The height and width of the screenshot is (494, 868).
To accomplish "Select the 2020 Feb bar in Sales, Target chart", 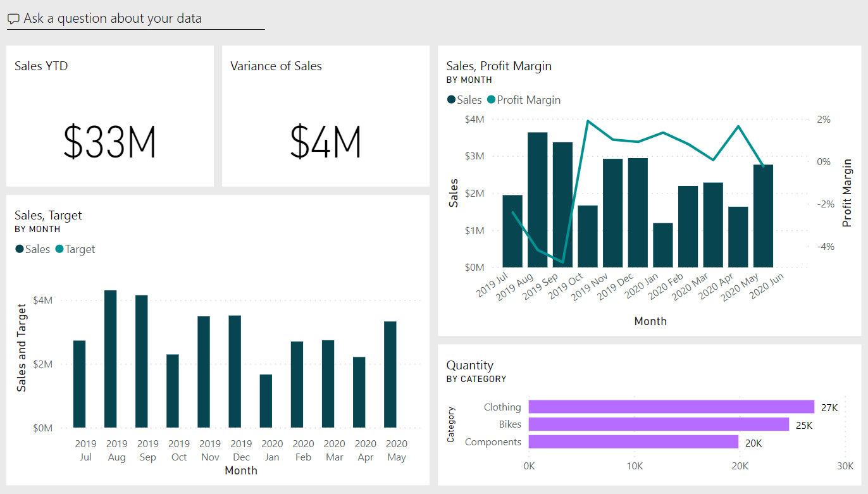I will 297,385.
